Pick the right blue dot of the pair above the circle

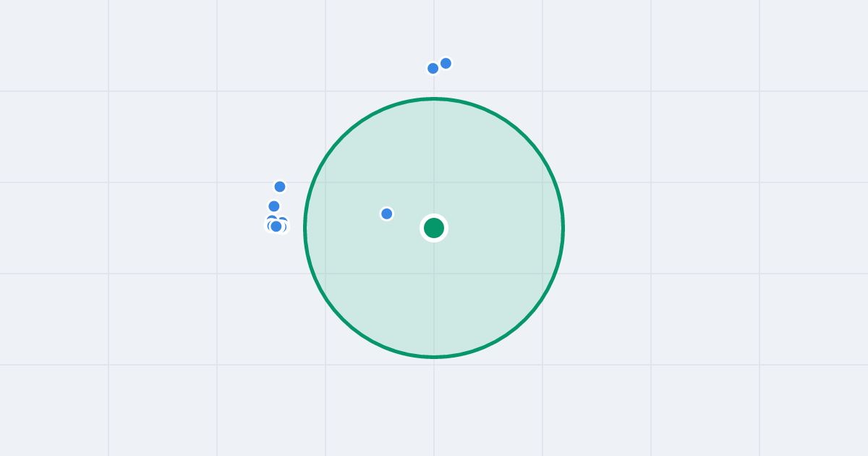click(x=446, y=63)
